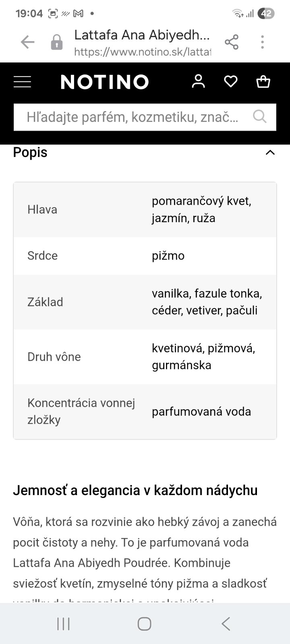The height and width of the screenshot is (644, 290).
Task: Go back with browser back arrow
Action: click(x=27, y=42)
